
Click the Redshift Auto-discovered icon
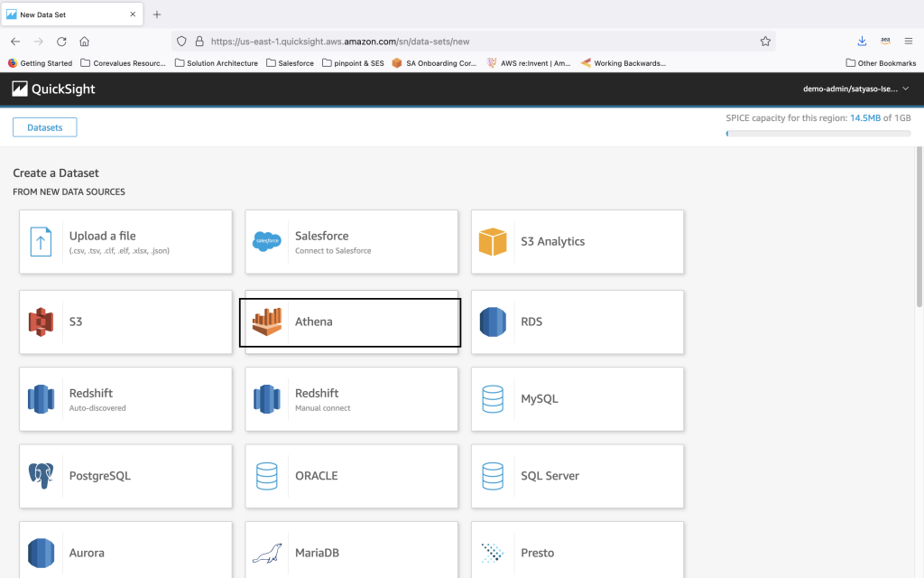(41, 399)
